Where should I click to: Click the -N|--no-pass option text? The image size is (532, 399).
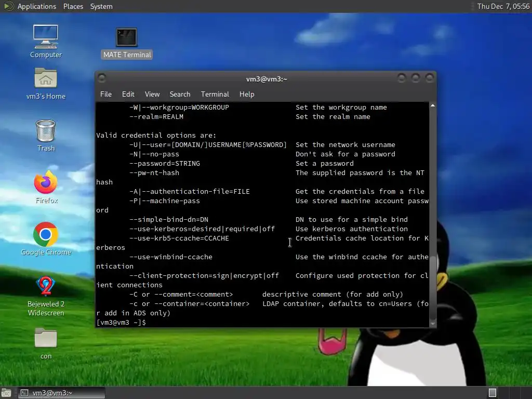click(x=154, y=154)
